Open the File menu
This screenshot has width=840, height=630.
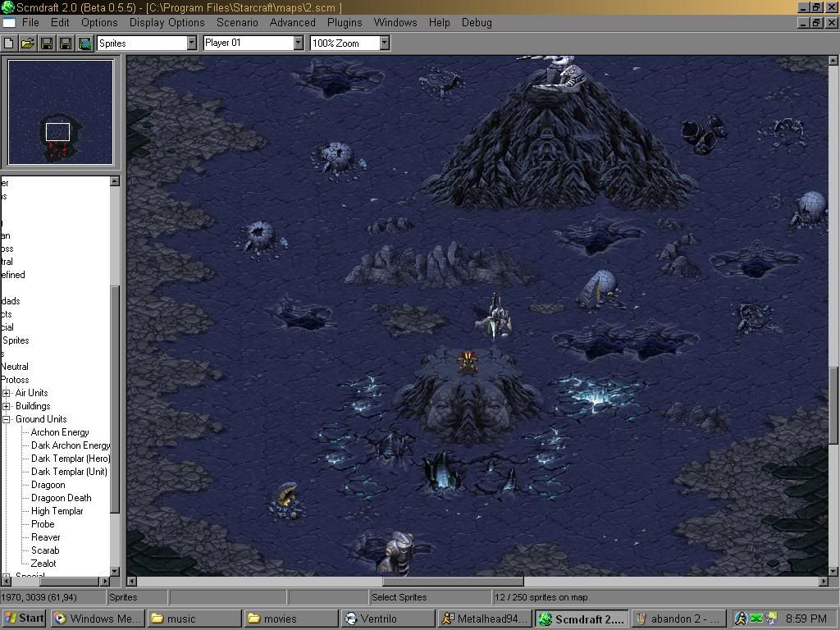click(x=30, y=22)
